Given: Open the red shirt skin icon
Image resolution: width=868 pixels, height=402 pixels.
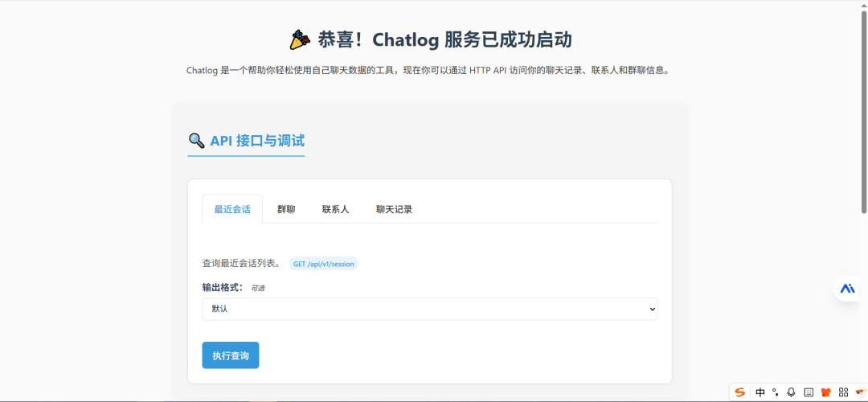Looking at the screenshot, I should pyautogui.click(x=825, y=392).
